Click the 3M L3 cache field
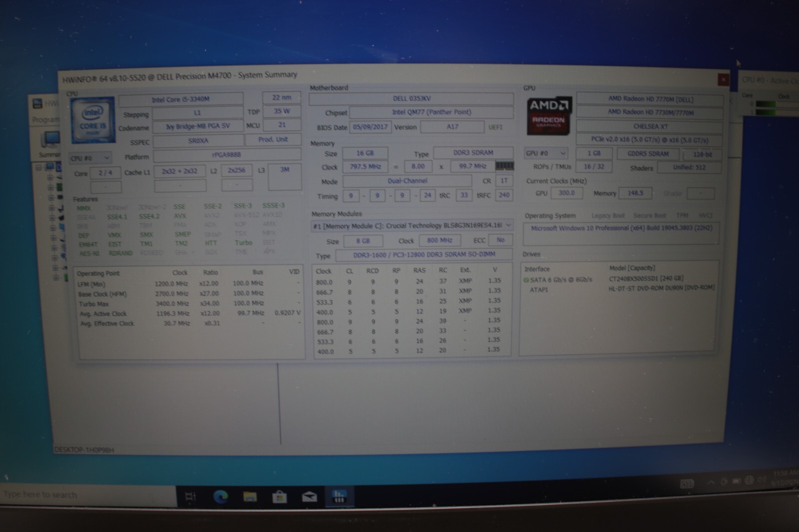Viewport: 799px width, 532px height. coord(285,176)
